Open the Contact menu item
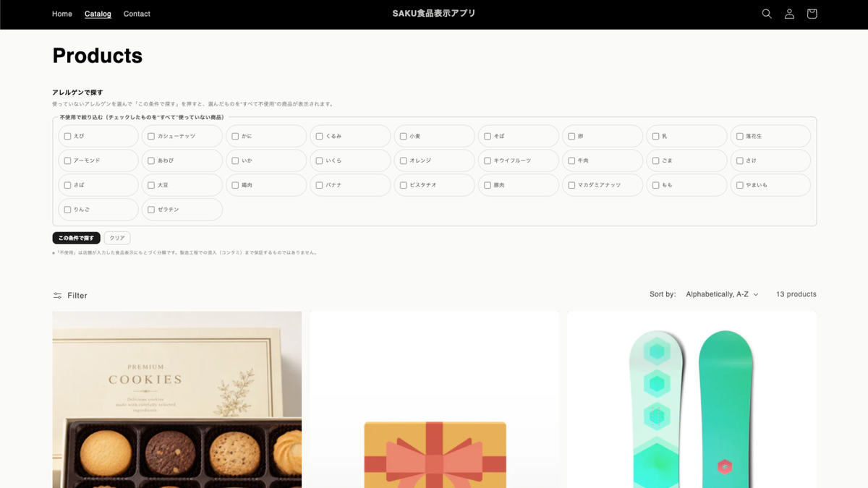This screenshot has width=868, height=488. [137, 14]
